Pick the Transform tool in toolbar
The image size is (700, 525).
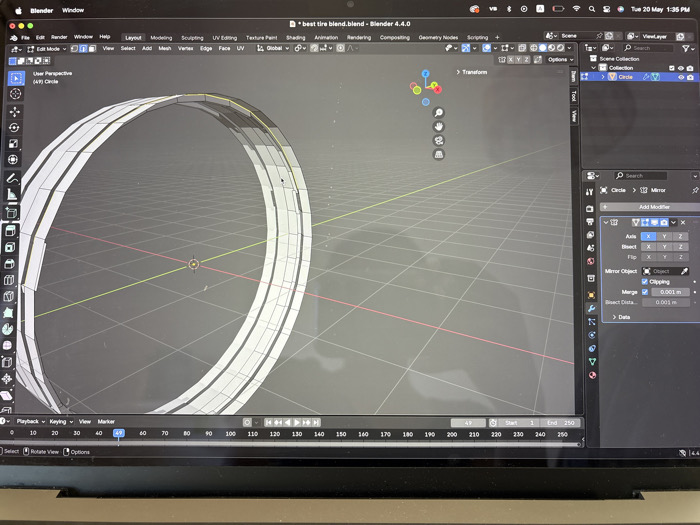click(12, 159)
